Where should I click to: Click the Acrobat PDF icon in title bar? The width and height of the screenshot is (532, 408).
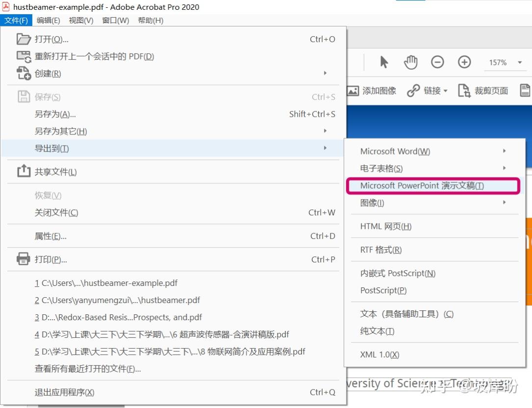click(x=6, y=7)
